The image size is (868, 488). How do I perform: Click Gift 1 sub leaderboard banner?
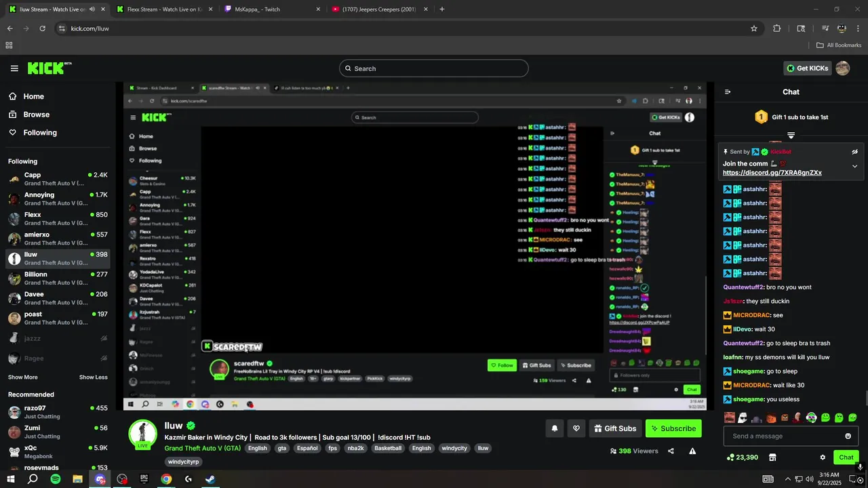pyautogui.click(x=791, y=117)
